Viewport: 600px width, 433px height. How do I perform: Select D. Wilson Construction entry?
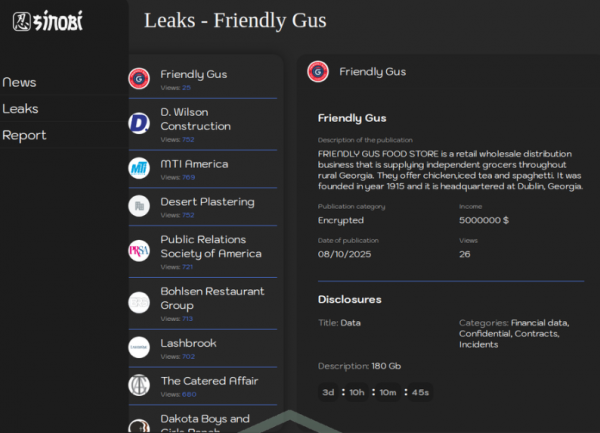[196, 120]
